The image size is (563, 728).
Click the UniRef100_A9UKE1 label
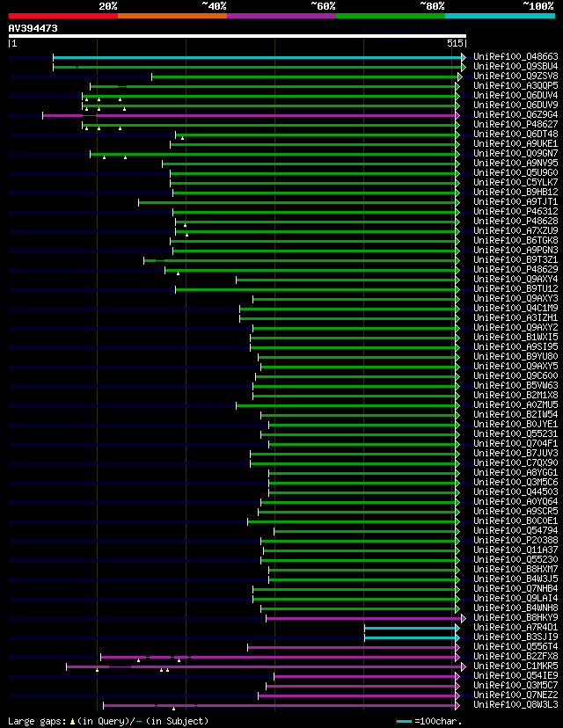coord(515,143)
